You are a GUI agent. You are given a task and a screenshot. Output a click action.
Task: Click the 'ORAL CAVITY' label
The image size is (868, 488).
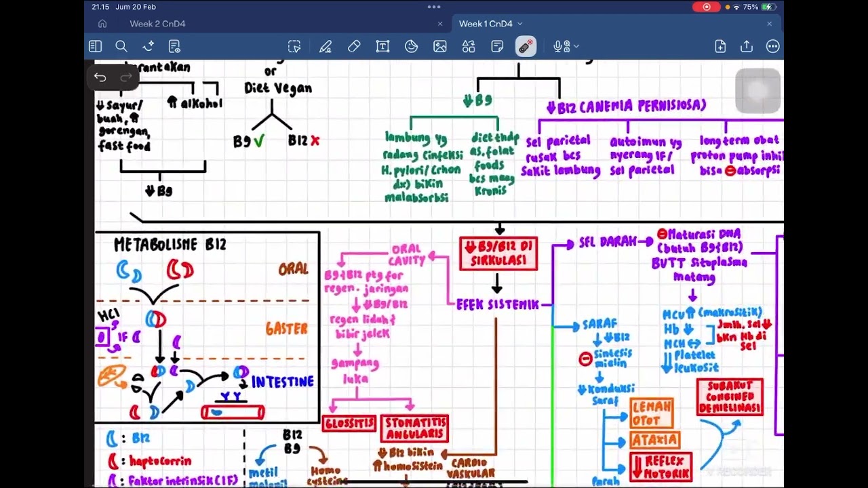point(406,255)
